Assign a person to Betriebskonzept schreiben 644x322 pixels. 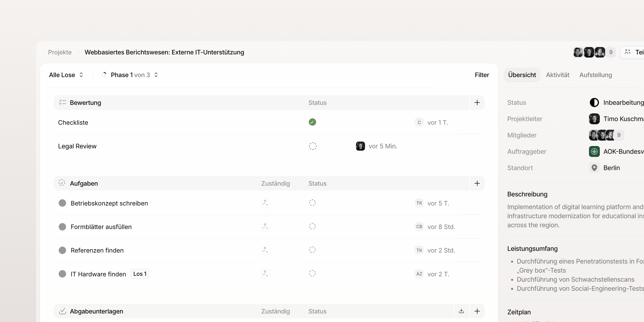coord(266,203)
